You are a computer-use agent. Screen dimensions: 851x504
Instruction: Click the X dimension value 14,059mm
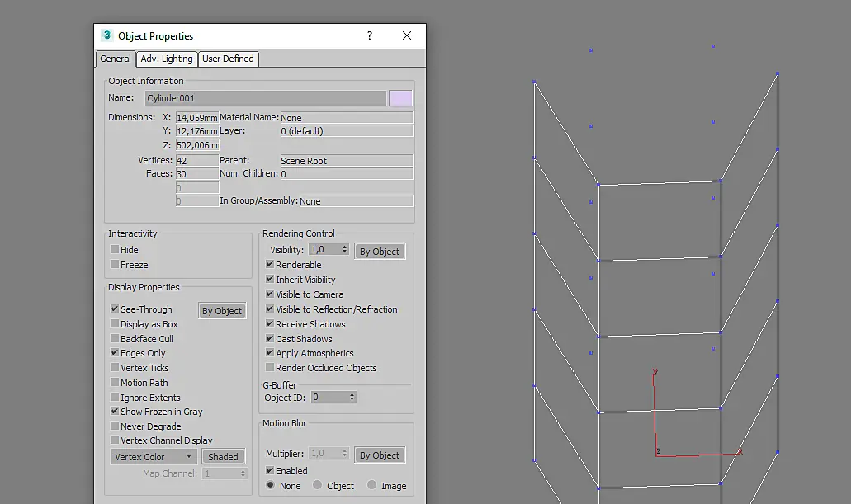point(197,118)
